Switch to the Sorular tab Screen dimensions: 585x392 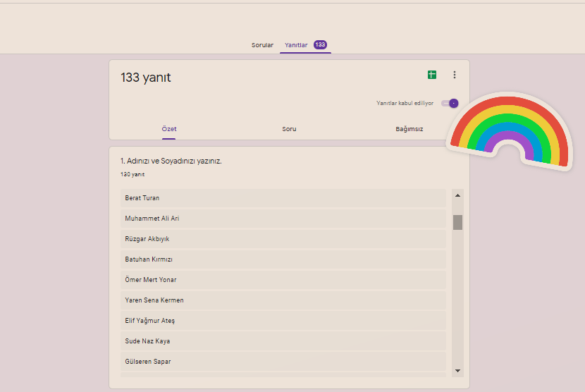tap(262, 45)
